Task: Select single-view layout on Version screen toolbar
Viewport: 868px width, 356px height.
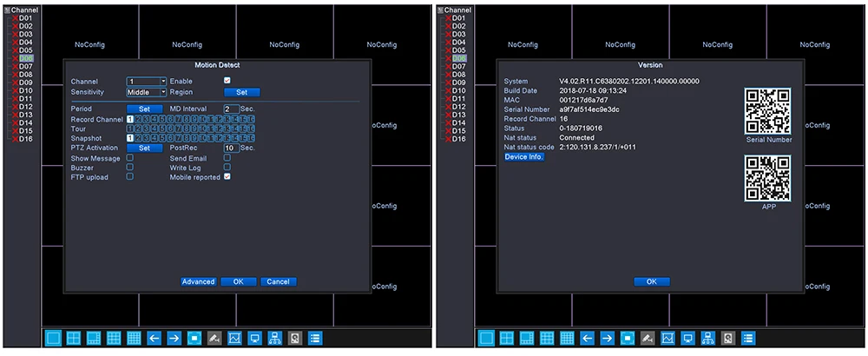Action: 486,338
